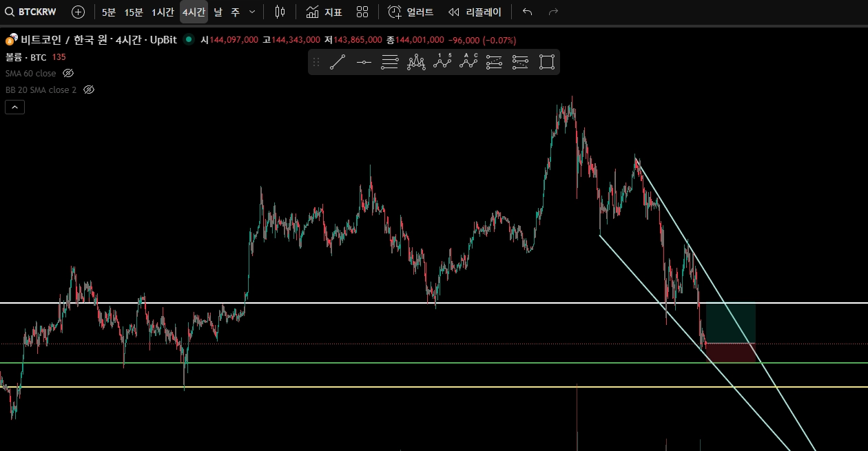Open the BTCKRW symbol search
This screenshot has width=868, height=451.
pyautogui.click(x=32, y=12)
